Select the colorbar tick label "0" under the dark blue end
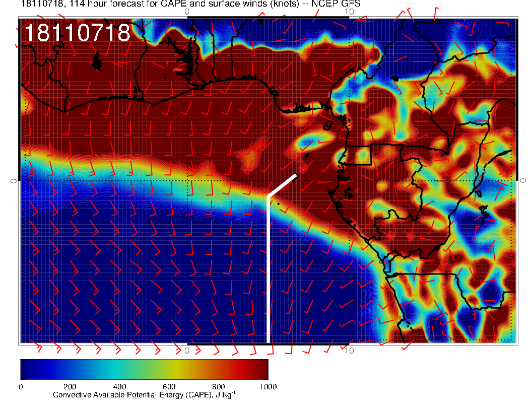Image resolution: width=532 pixels, height=411 pixels. (21, 387)
